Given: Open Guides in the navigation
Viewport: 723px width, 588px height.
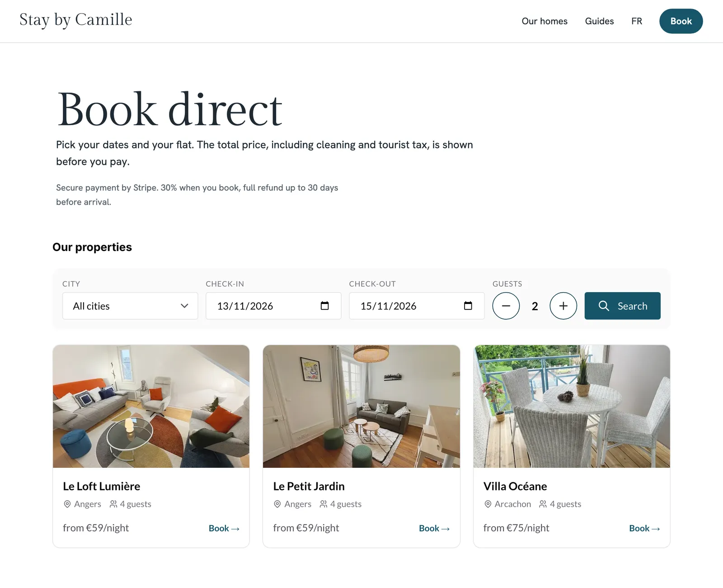Looking at the screenshot, I should [599, 21].
